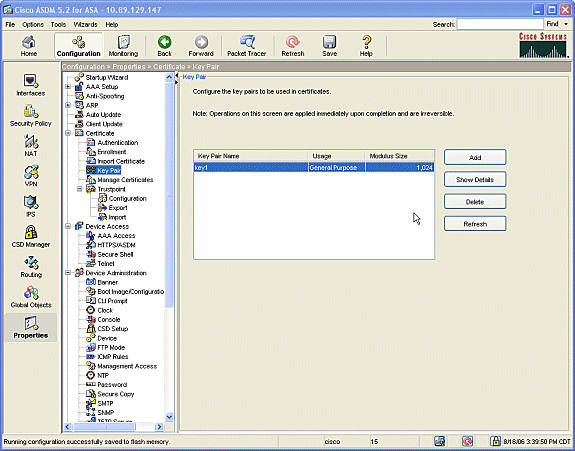This screenshot has height=451, width=575.
Task: Collapse the Trustpoint tree node
Action: 80,189
